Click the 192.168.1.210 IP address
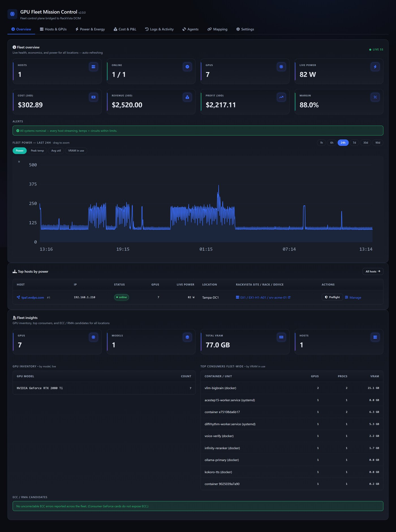Viewport: 396px width, 532px height. (84, 297)
